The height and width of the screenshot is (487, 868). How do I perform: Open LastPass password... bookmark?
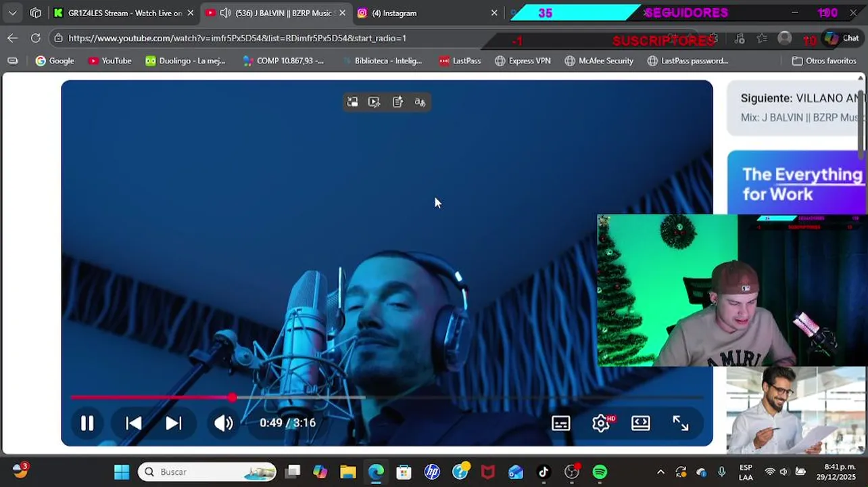click(688, 61)
